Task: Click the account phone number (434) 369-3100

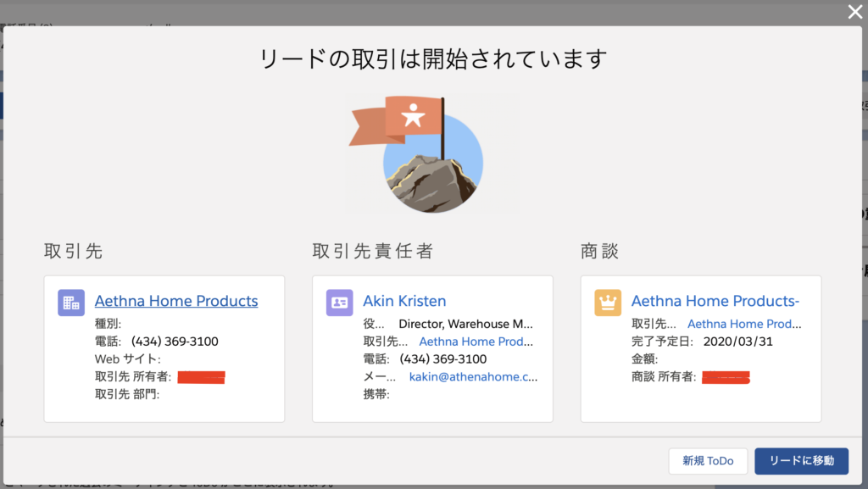Action: pos(175,342)
